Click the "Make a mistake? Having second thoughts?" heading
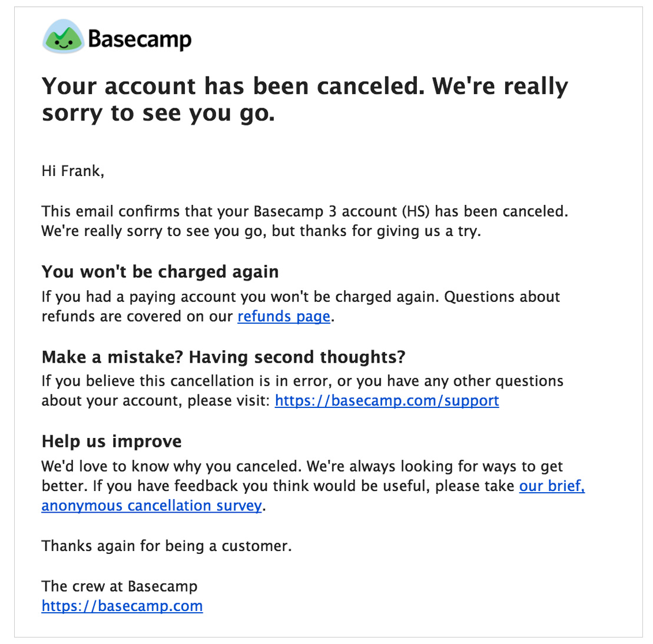Image resolution: width=653 pixels, height=644 pixels. (223, 357)
